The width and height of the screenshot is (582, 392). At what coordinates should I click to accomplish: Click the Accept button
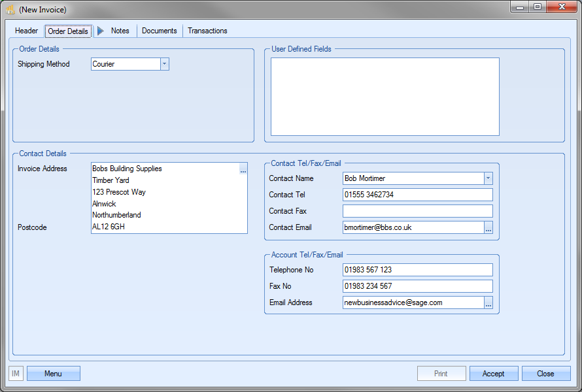pos(494,374)
